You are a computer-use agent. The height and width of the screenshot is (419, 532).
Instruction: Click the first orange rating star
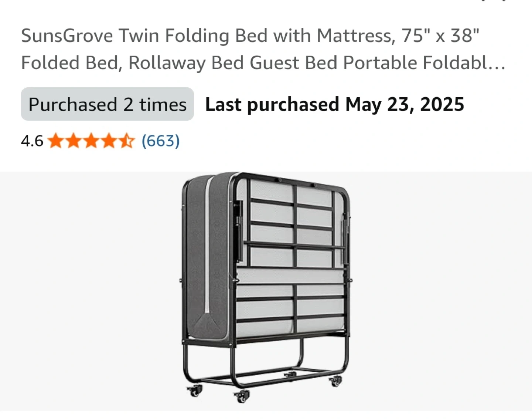tap(55, 141)
